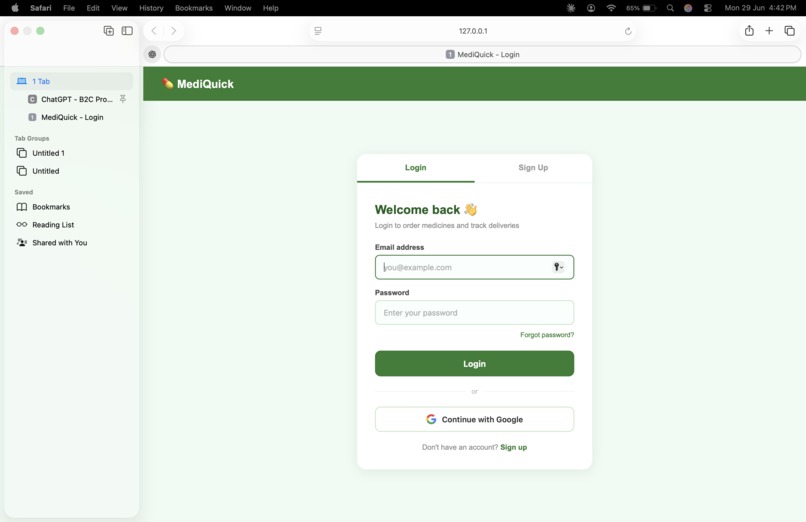Open Control Center icon in menu bar
Screen dimensions: 806x522
708,8
